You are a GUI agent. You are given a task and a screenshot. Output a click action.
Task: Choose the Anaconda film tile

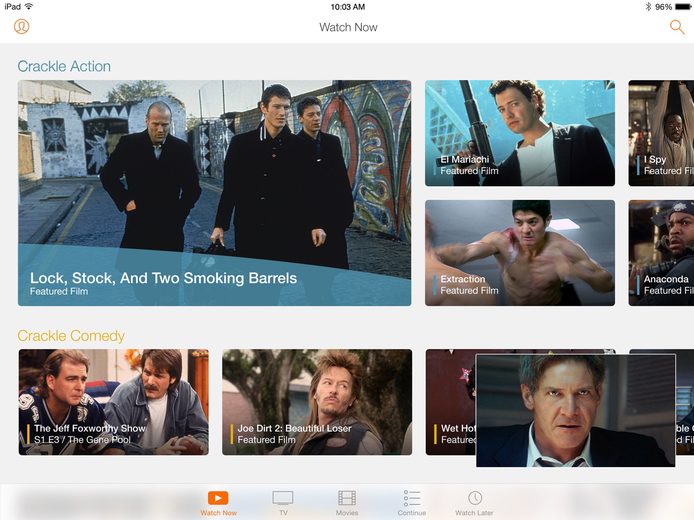tap(661, 253)
